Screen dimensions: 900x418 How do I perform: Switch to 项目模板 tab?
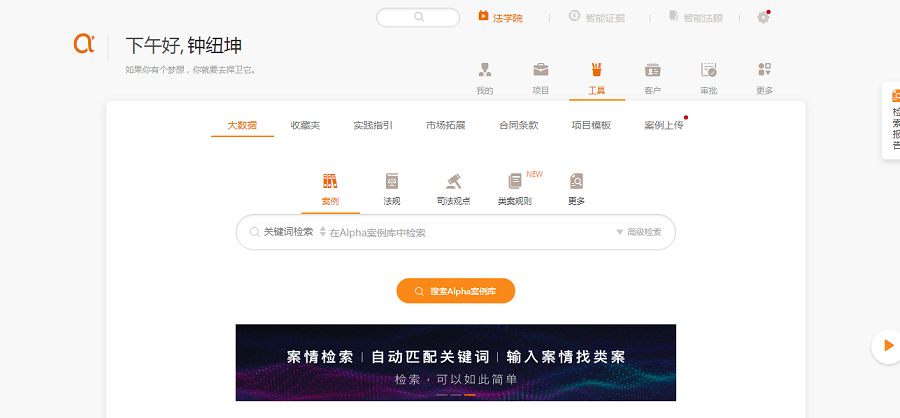(591, 125)
